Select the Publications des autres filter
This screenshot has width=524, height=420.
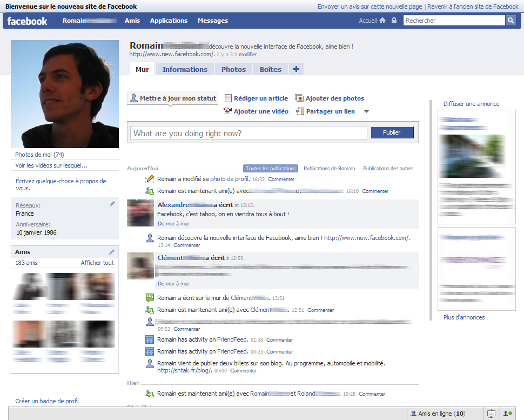click(389, 168)
